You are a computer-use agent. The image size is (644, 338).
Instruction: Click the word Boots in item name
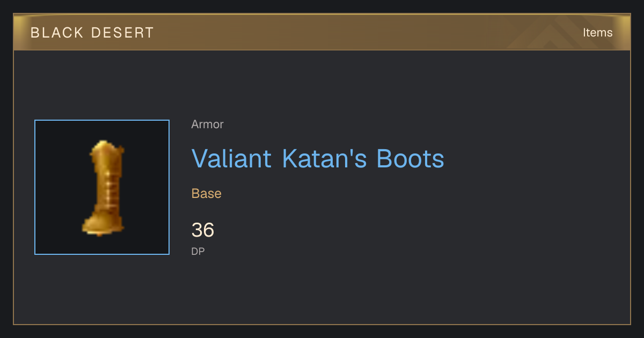click(410, 158)
